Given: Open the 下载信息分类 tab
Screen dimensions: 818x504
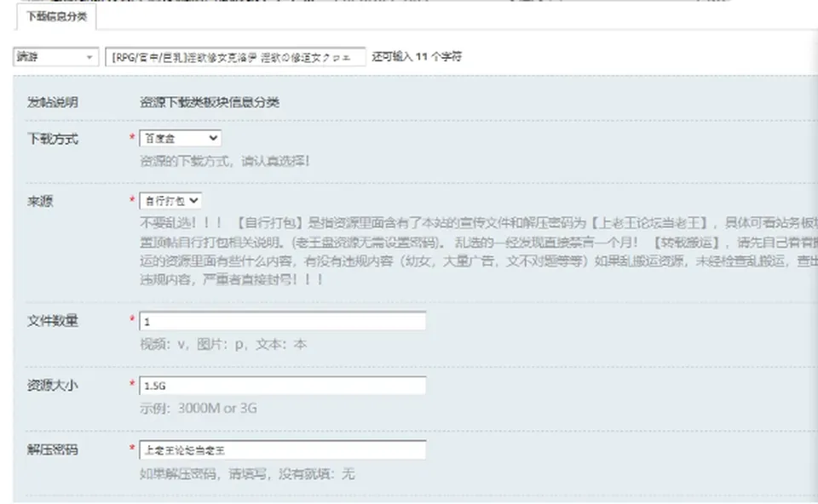Looking at the screenshot, I should coord(56,17).
